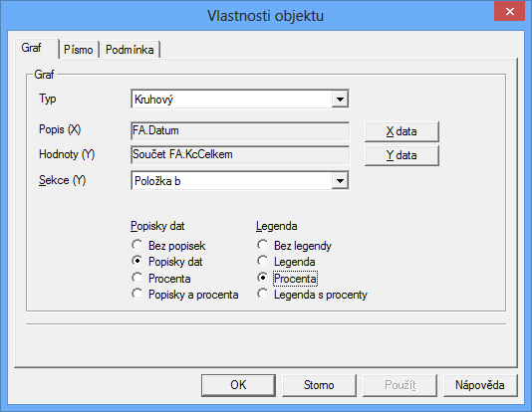Cancel using the Storno button
The width and height of the screenshot is (532, 412).
click(319, 385)
